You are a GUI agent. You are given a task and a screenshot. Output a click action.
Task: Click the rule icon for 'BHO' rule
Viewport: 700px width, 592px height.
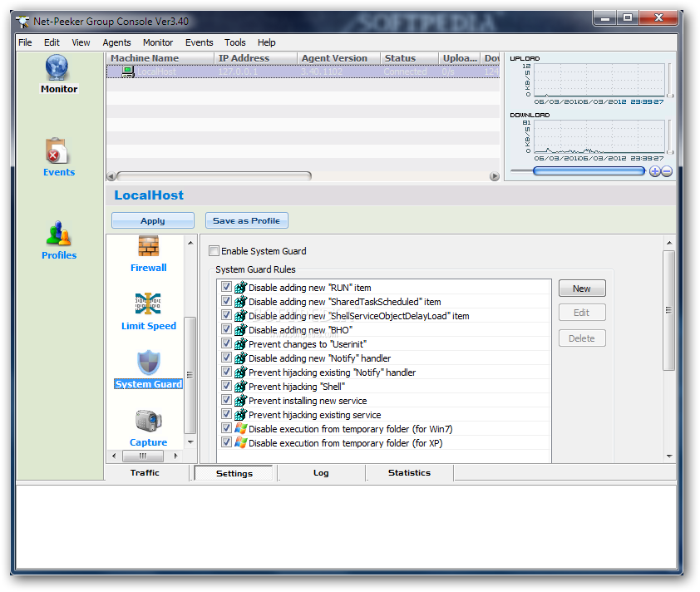(x=240, y=329)
